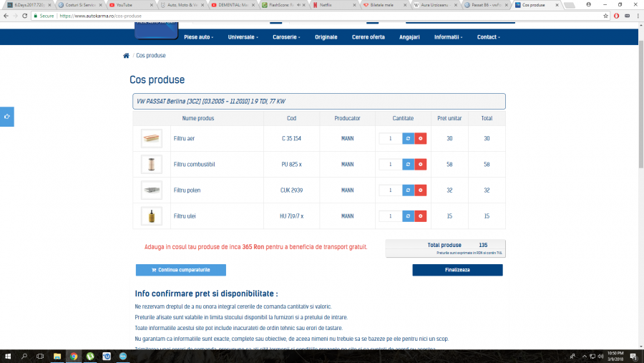Click the Finalizeaza button

point(457,270)
